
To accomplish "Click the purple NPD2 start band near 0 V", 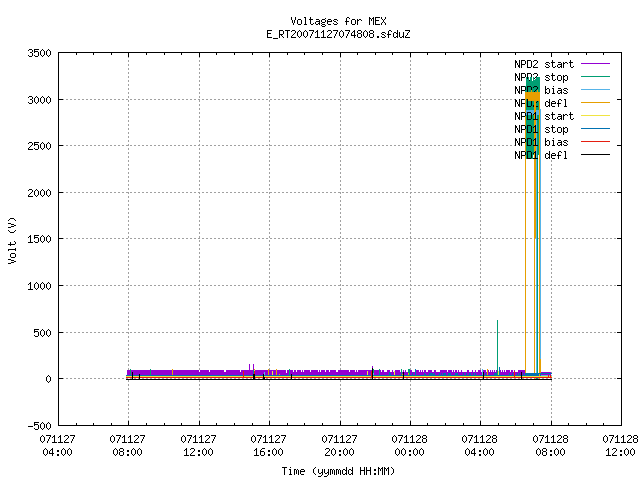I will click(327, 373).
